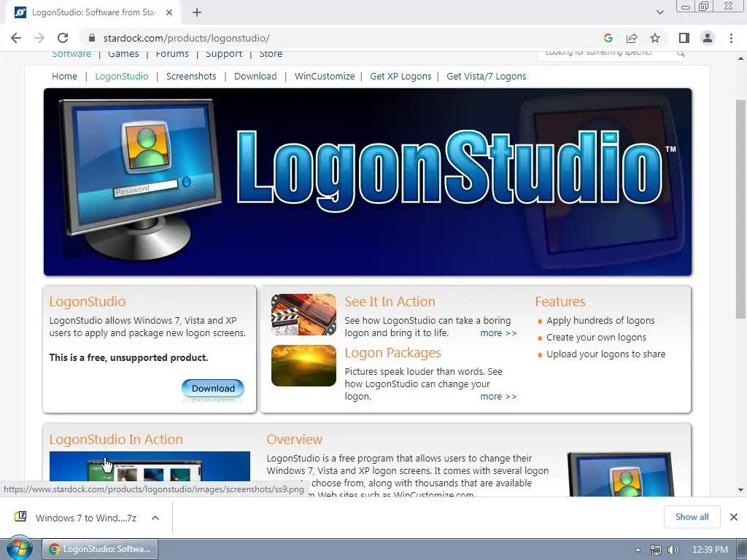Select LogonStudio in product navigation
This screenshot has width=747, height=560.
pyautogui.click(x=122, y=76)
